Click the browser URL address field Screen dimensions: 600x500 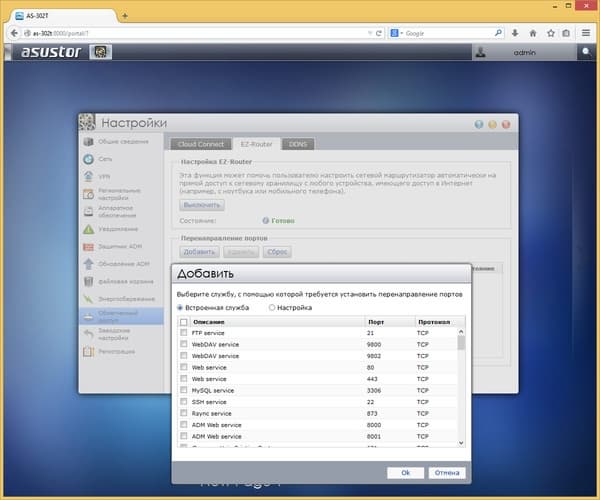(197, 33)
